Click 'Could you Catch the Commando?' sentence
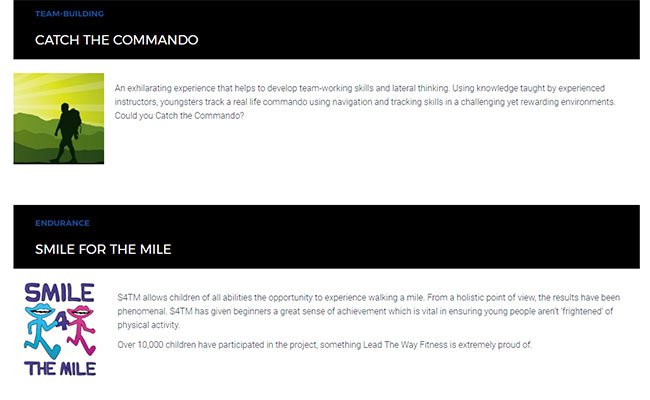The width and height of the screenshot is (650, 400). pyautogui.click(x=180, y=116)
